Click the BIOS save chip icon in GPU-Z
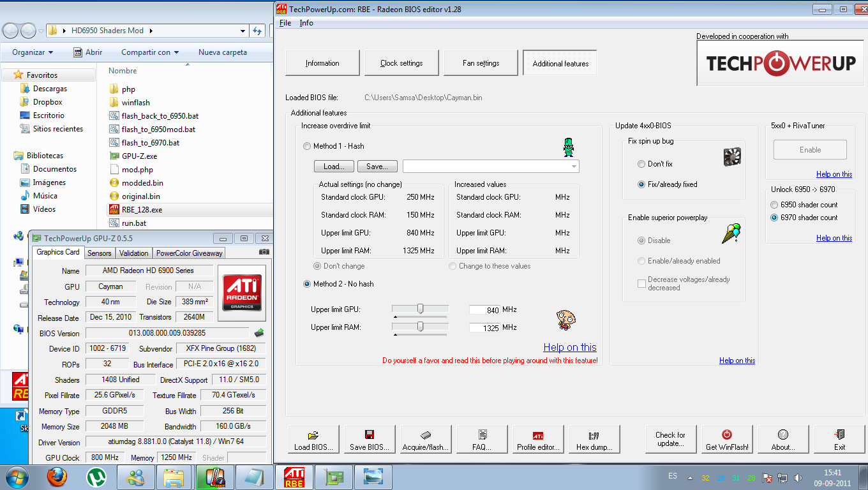Viewport: 868px width, 490px height. point(259,332)
